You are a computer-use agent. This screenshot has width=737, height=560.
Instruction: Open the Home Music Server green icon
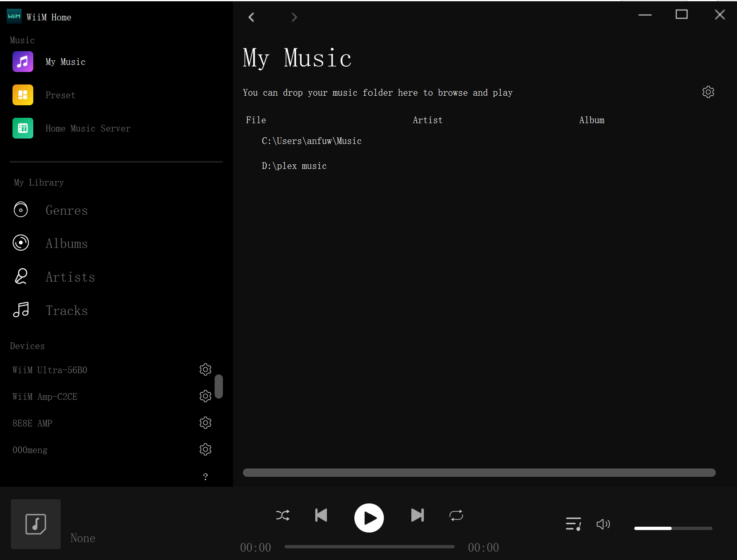pos(23,128)
